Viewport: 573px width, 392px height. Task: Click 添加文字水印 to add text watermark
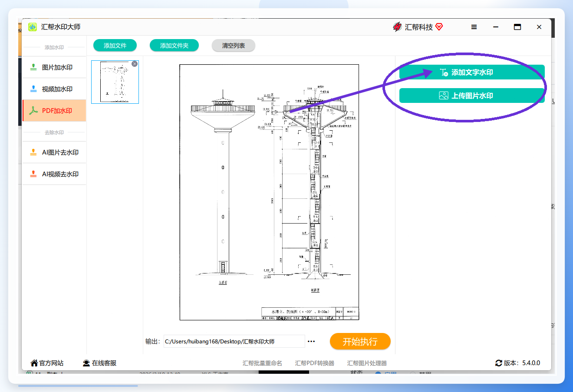(472, 72)
